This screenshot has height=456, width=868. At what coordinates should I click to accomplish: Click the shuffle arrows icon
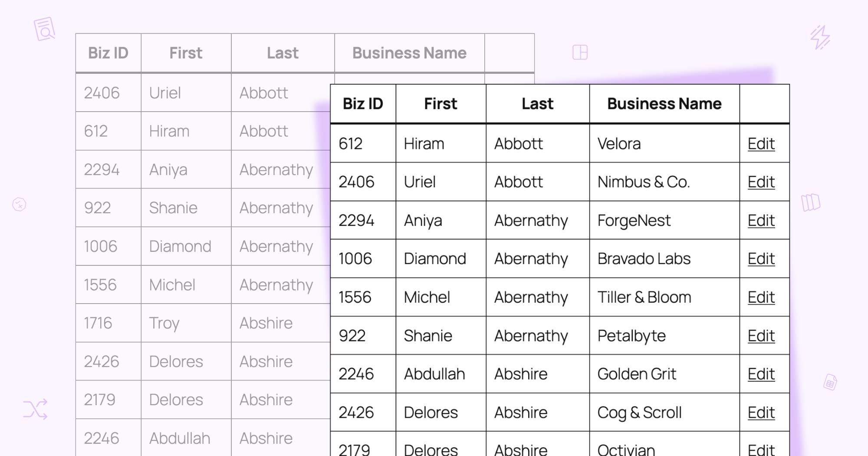pos(35,409)
